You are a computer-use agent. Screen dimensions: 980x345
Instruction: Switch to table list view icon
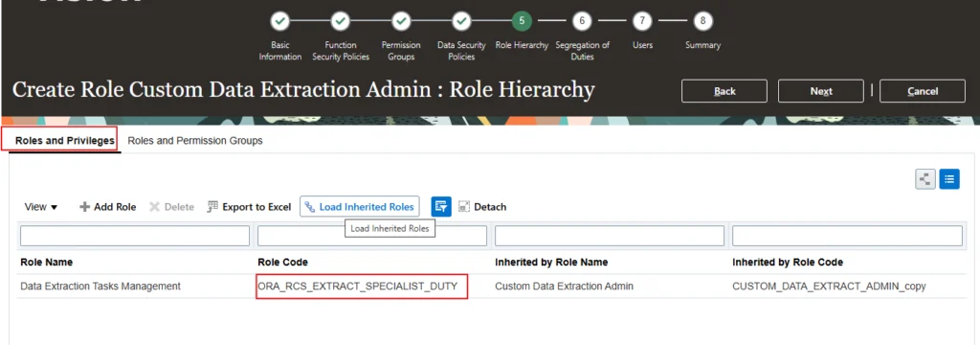click(949, 179)
